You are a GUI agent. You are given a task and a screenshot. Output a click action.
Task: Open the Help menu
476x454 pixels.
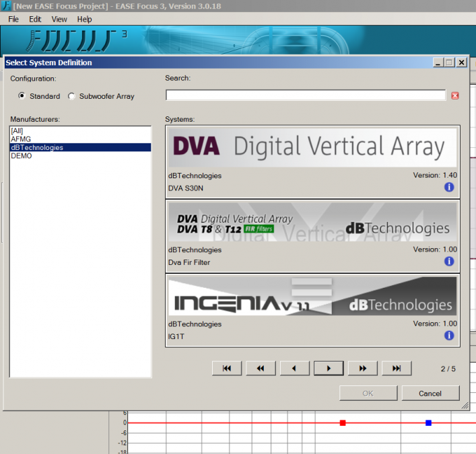(x=84, y=19)
